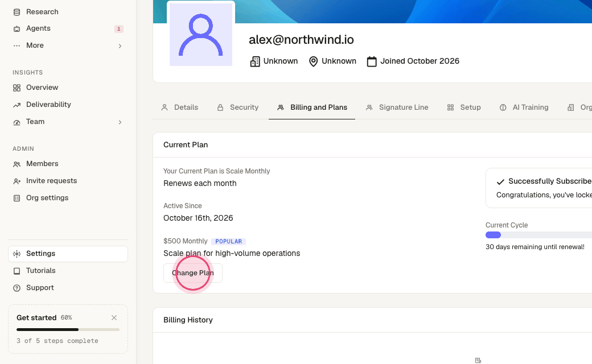Screen dimensions: 592x364
Task: Click the location pin icon
Action: click(x=313, y=61)
